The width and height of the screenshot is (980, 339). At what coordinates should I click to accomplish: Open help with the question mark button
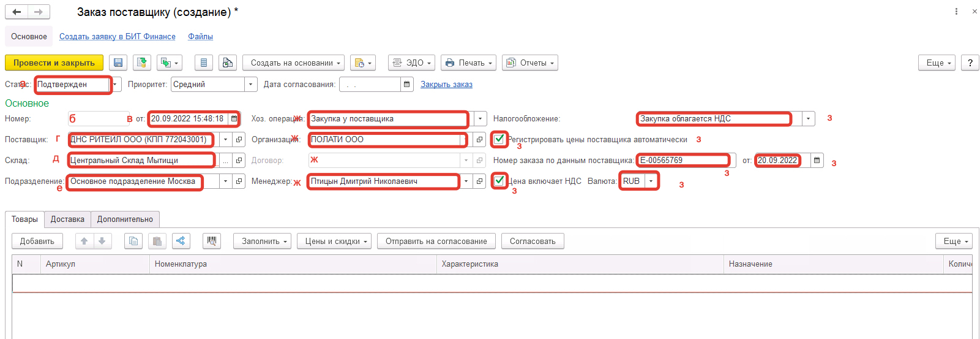tap(970, 63)
